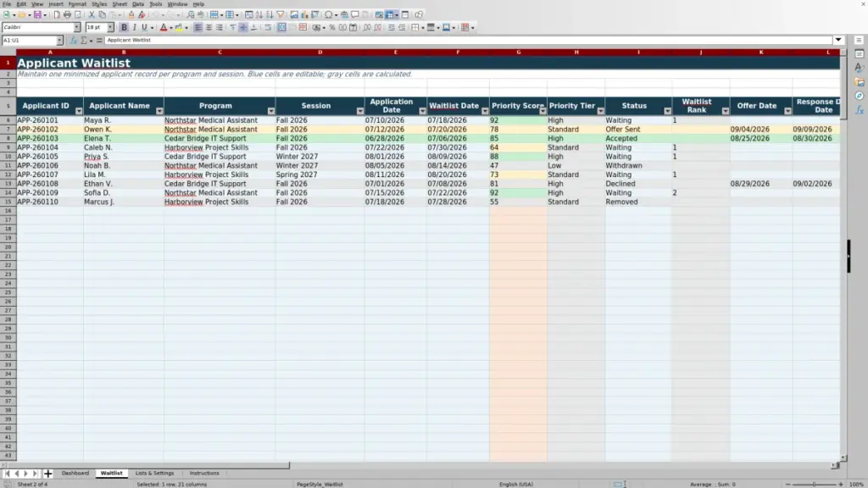Click inside the formula input line
Screen dimensions: 868x488
(x=468, y=41)
